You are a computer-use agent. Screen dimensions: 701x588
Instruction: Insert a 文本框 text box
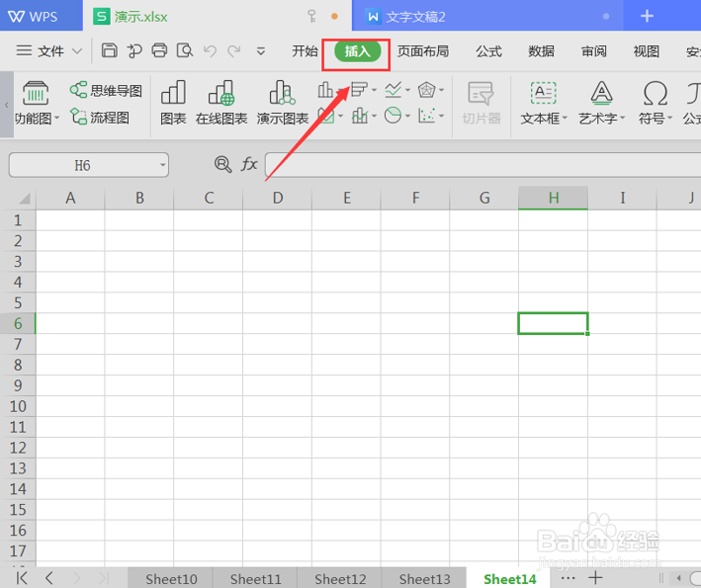click(x=544, y=103)
